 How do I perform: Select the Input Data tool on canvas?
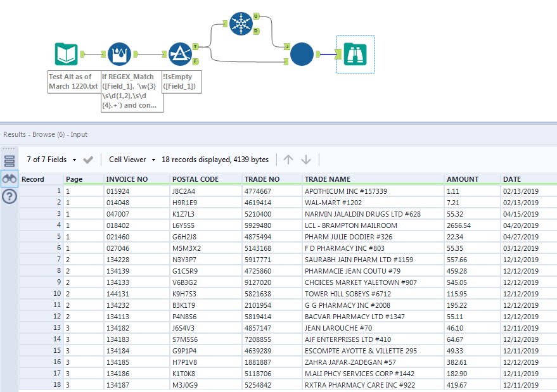[x=67, y=55]
